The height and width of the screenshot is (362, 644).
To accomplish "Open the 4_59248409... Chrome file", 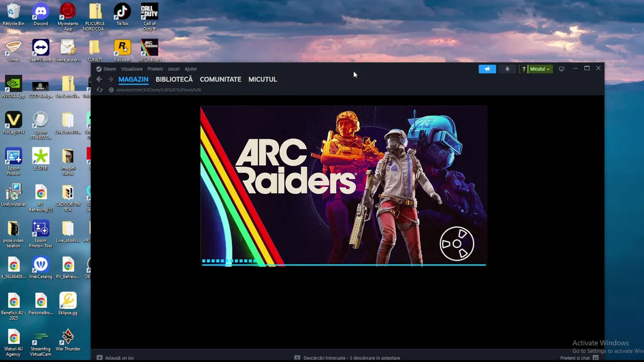I will (14, 268).
